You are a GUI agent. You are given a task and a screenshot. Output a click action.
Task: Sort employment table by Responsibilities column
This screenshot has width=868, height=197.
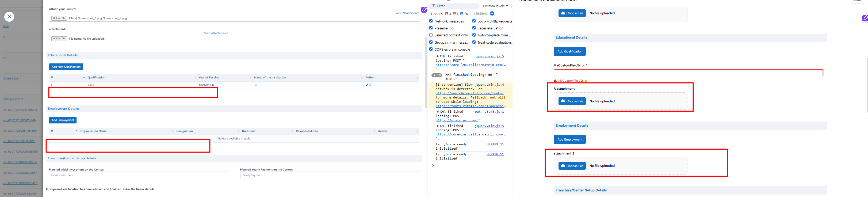(335, 131)
